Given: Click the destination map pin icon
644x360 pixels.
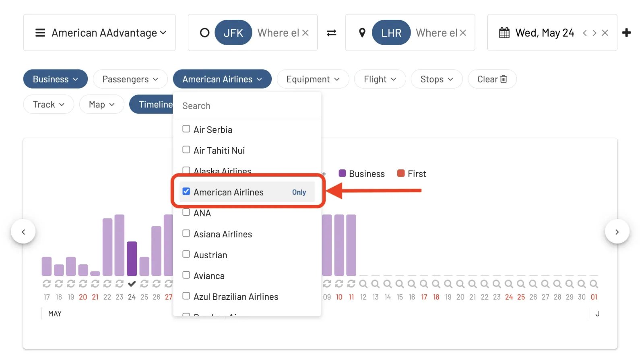Looking at the screenshot, I should [362, 33].
